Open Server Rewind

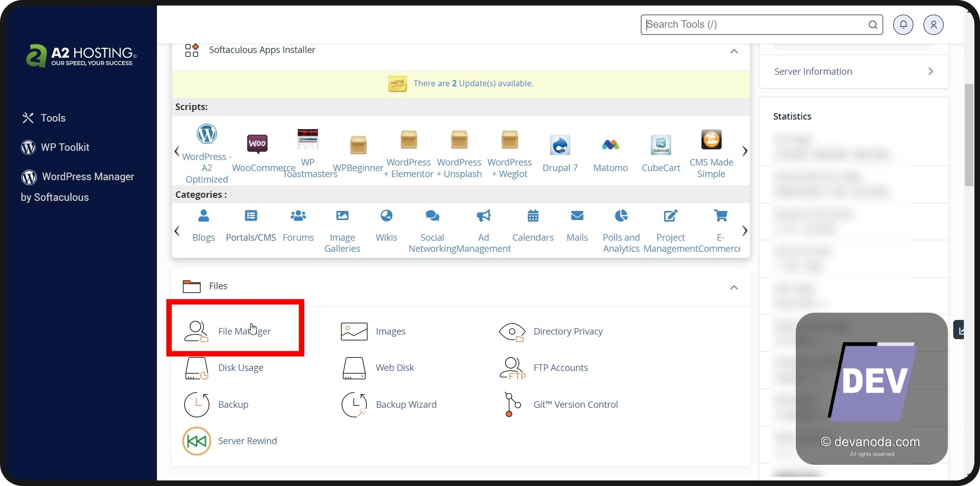[230, 441]
